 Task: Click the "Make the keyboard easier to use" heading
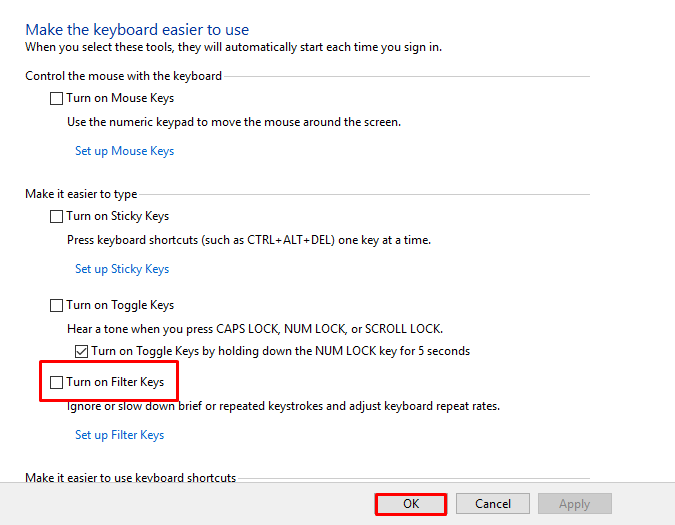pos(137,30)
